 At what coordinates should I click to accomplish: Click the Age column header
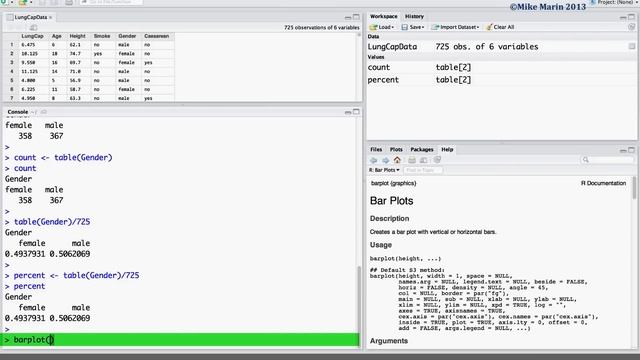click(x=56, y=36)
